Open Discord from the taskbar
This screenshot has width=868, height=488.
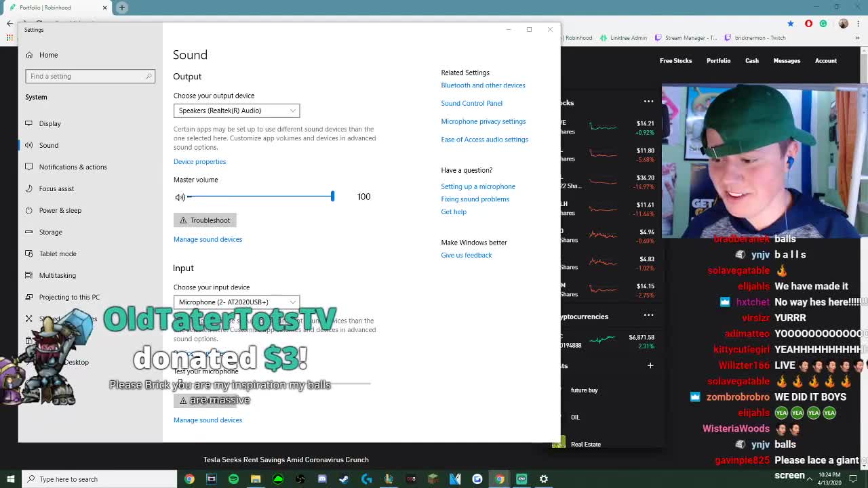point(322,479)
